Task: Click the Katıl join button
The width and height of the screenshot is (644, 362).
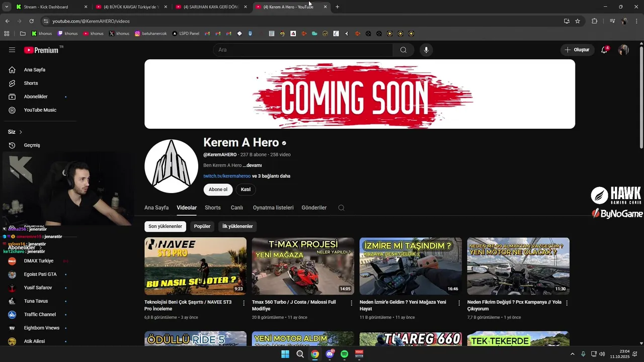Action: click(x=246, y=190)
